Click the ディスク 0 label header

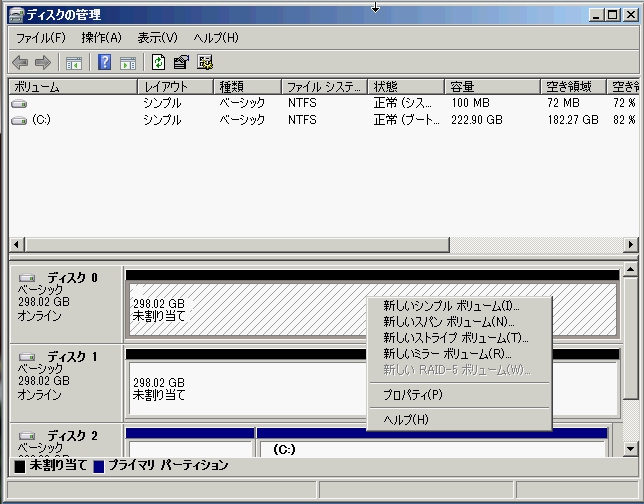click(72, 278)
